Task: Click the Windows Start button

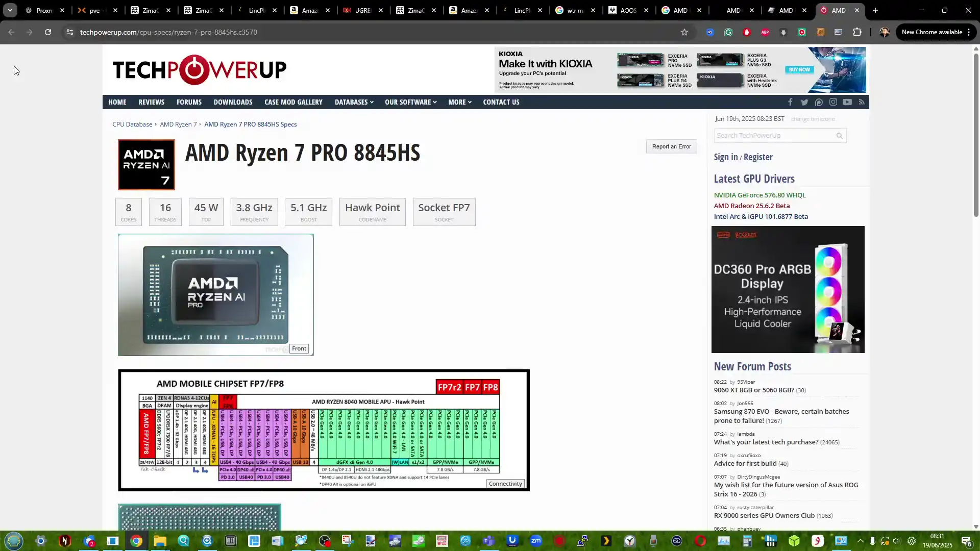Action: coord(14,541)
